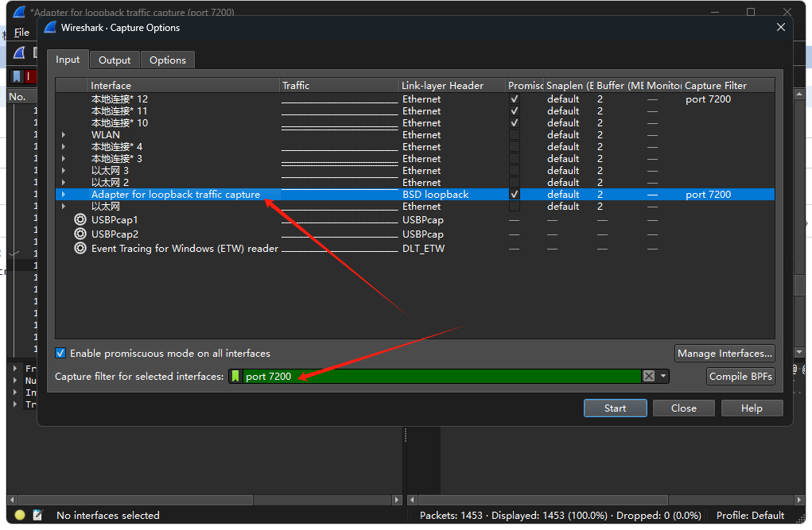This screenshot has width=812, height=530.
Task: Click the Start button
Action: 616,408
